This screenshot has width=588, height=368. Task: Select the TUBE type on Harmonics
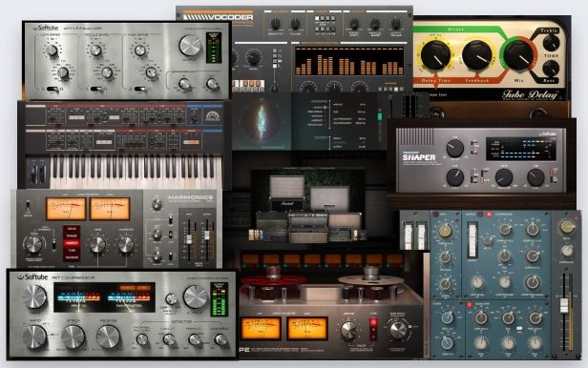coord(72,250)
